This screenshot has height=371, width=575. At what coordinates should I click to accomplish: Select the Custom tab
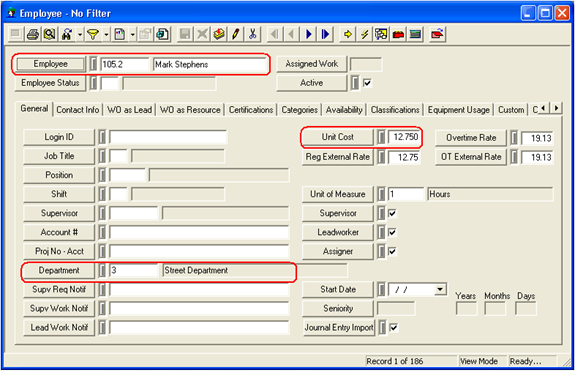coord(511,110)
